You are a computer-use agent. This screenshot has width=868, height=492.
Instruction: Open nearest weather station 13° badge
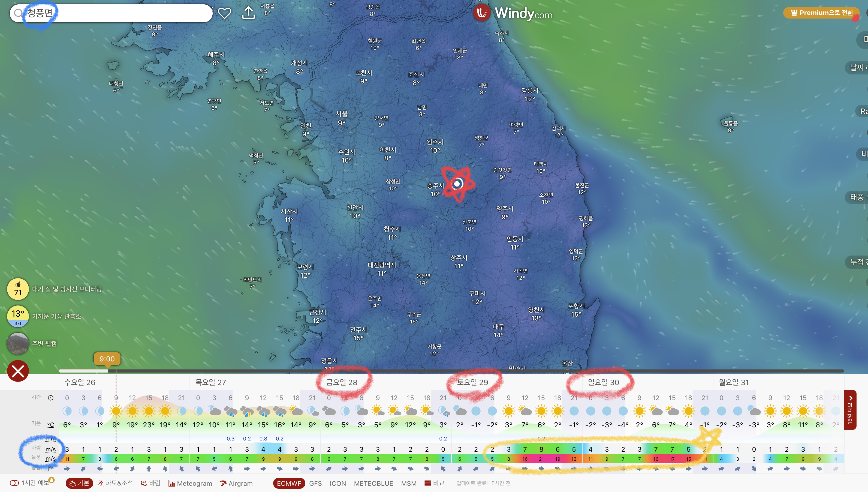18,316
